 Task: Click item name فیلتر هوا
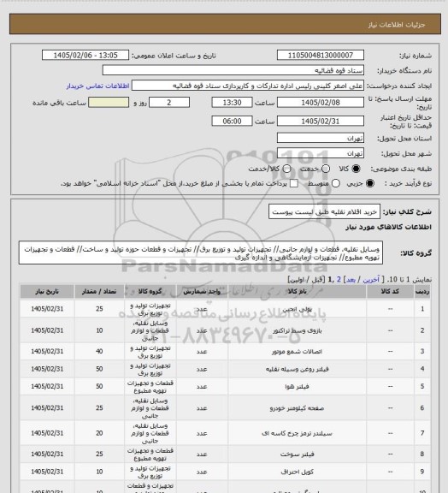(297, 386)
